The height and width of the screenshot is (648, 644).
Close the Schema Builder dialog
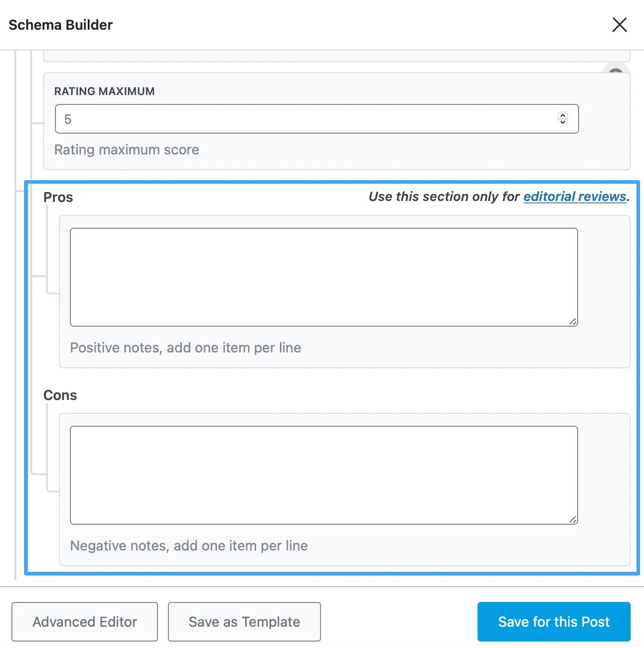point(619,25)
